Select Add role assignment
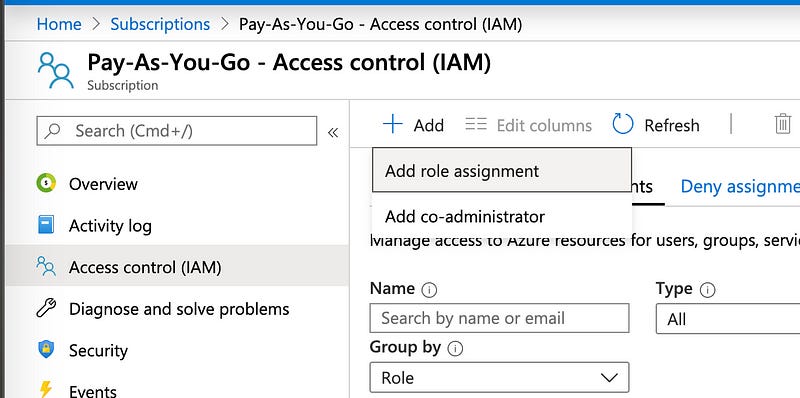Image resolution: width=800 pixels, height=398 pixels. click(502, 170)
